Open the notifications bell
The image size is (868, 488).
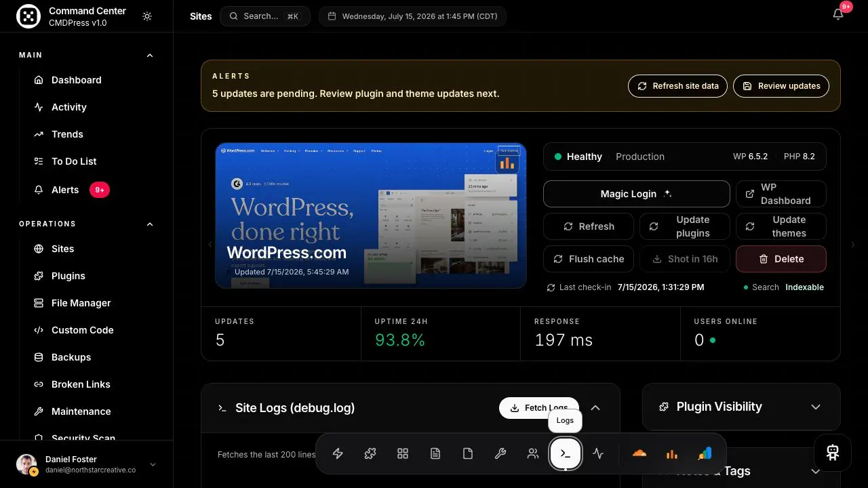pyautogui.click(x=838, y=14)
